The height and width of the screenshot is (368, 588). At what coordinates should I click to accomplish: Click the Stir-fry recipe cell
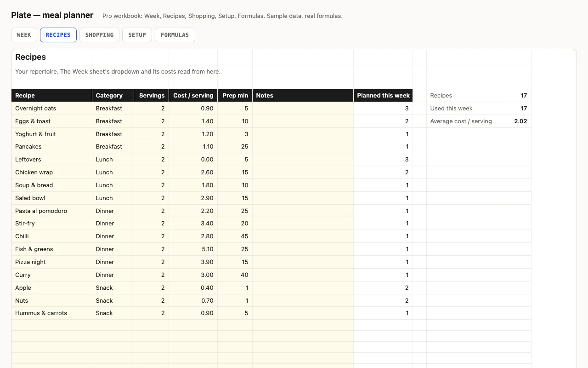(52, 224)
